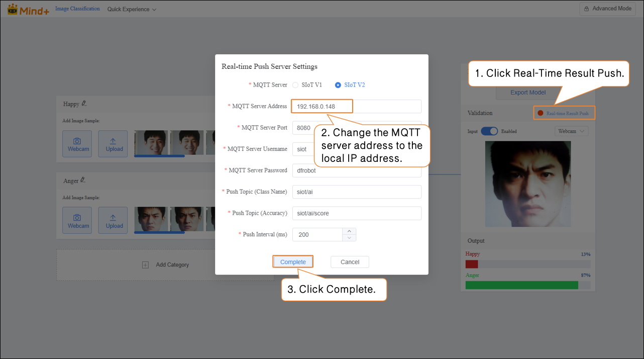The height and width of the screenshot is (359, 644).
Task: Select the SIoT V1 radio button
Action: click(295, 85)
